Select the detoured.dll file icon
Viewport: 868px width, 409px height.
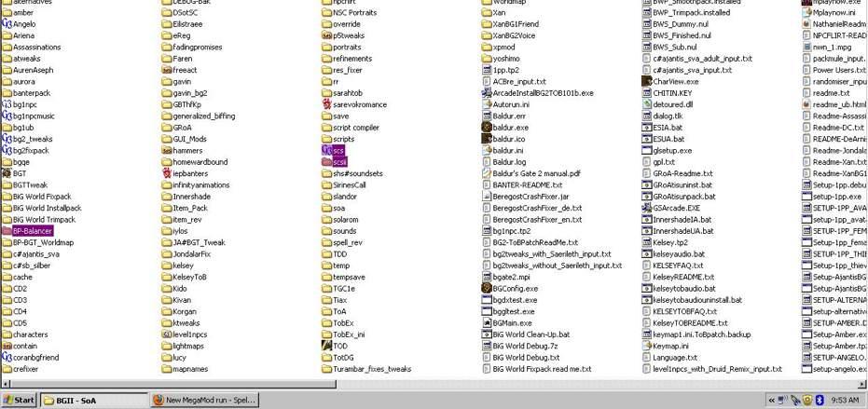click(647, 104)
